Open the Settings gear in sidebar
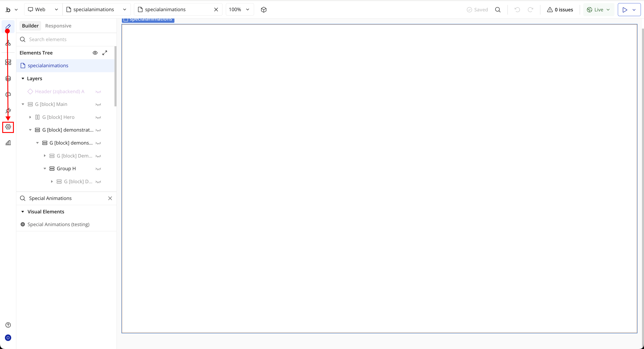The width and height of the screenshot is (644, 349). coord(8,127)
